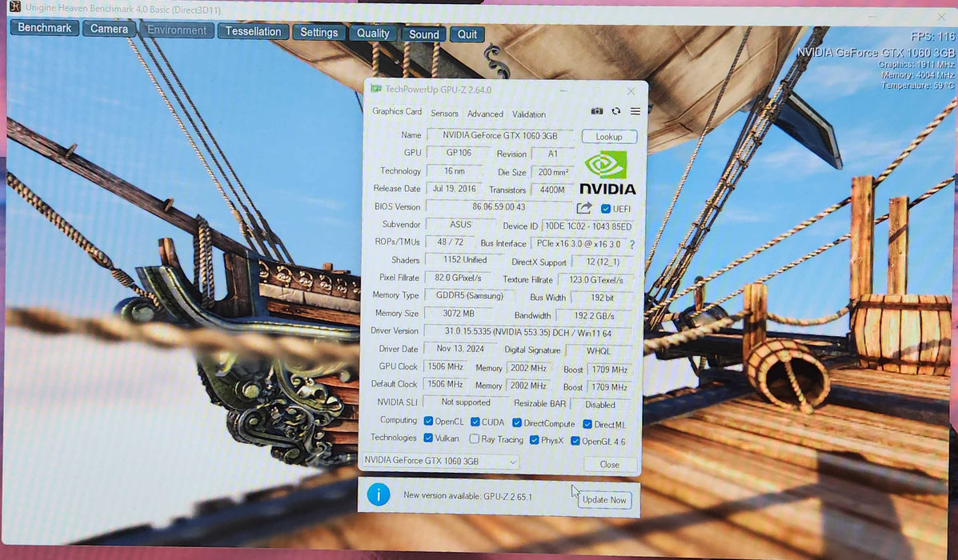Capture a GPU-Z screenshot with the camera icon
The width and height of the screenshot is (958, 560).
597,111
